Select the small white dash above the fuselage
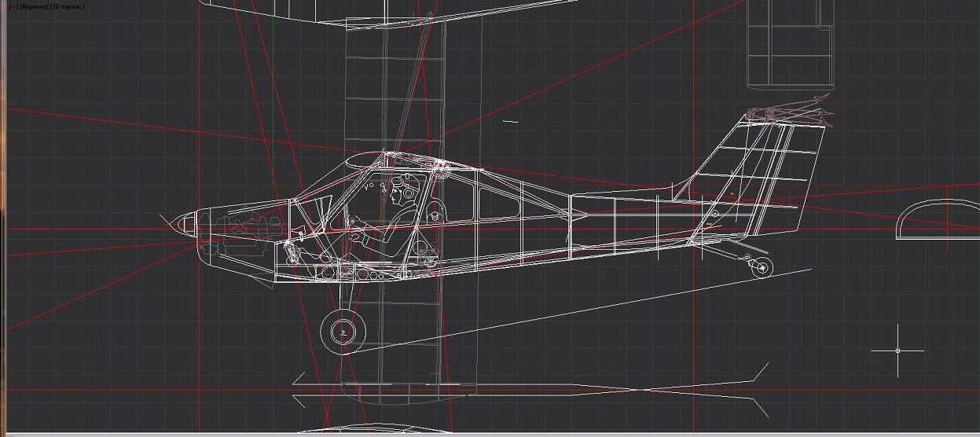Screen dimensions: 980x437 click(x=511, y=122)
